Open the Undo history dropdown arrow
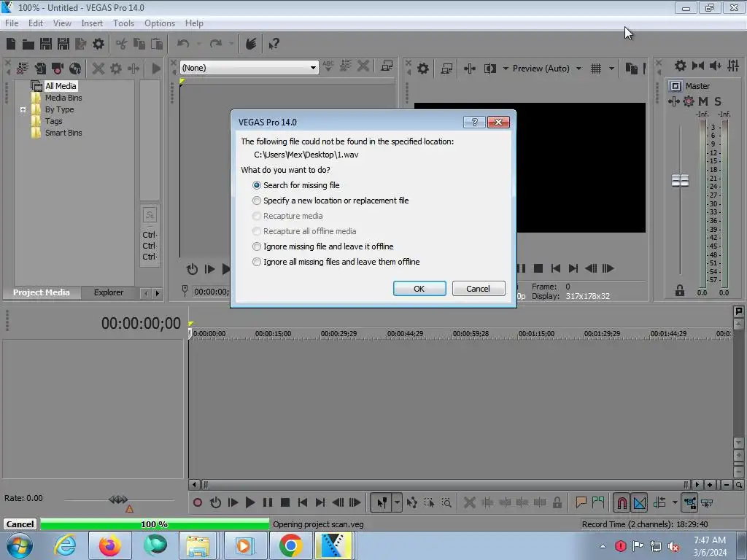747x560 pixels. (x=198, y=44)
